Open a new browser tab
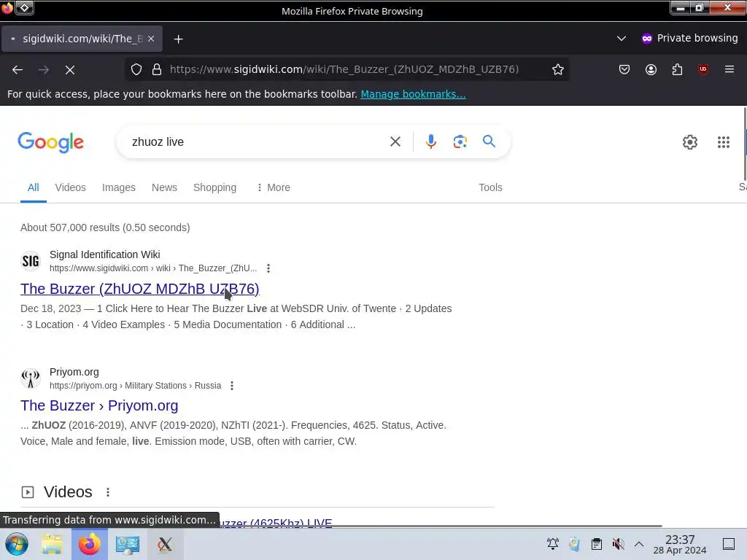Screen dimensions: 747x560 pos(178,39)
